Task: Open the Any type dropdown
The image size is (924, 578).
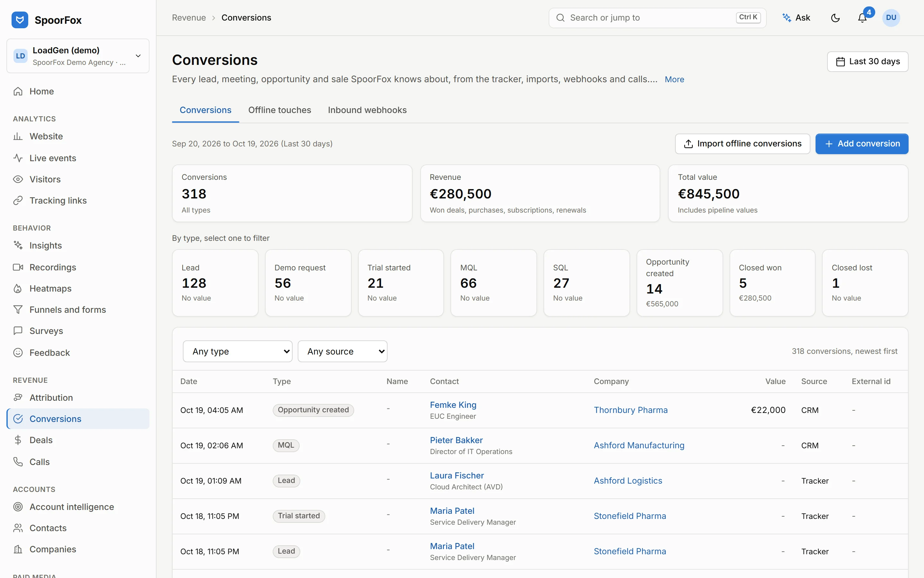Action: [237, 351]
